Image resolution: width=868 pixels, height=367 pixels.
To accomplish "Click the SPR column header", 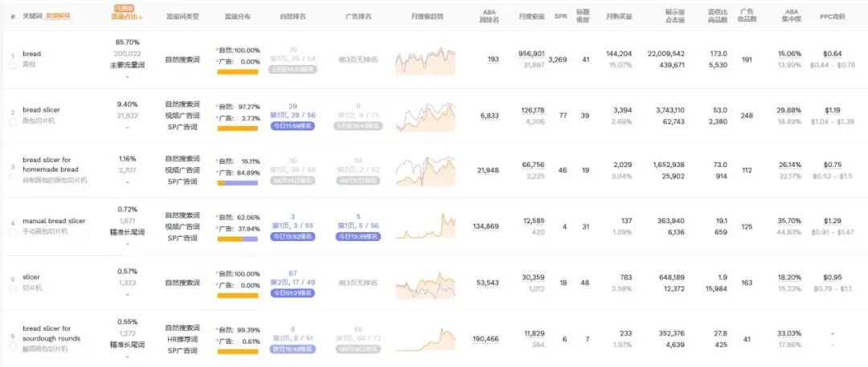I will [x=560, y=17].
